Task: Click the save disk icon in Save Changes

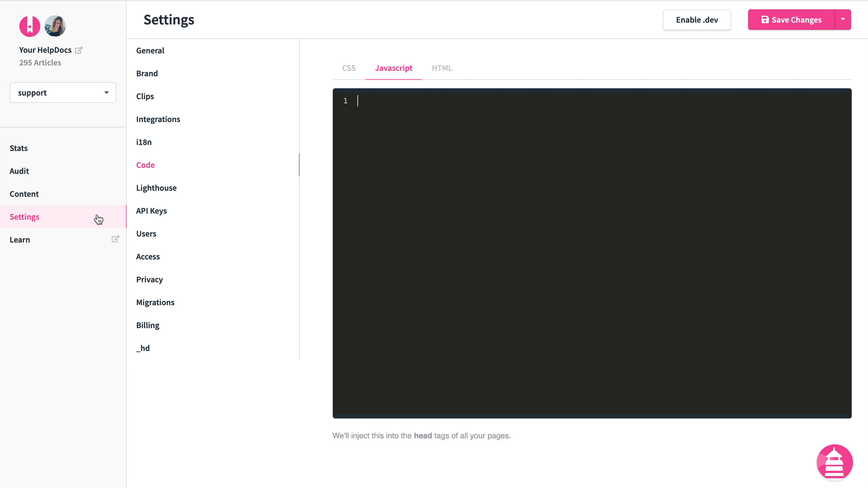Action: coord(765,20)
